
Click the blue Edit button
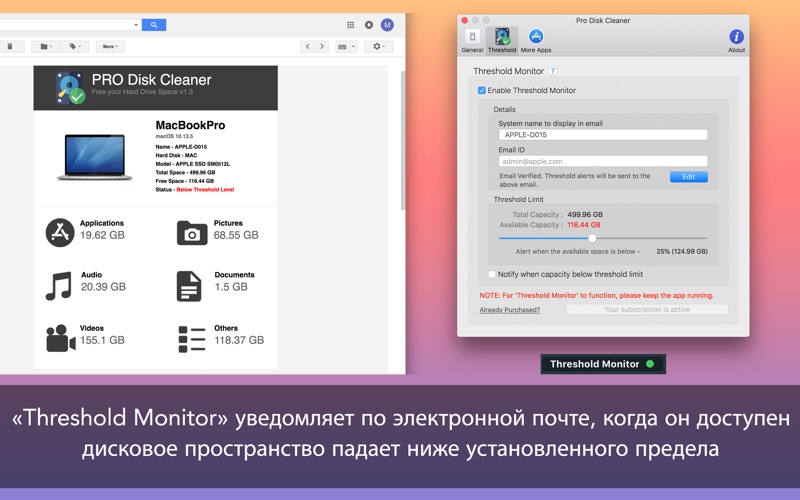[x=688, y=177]
